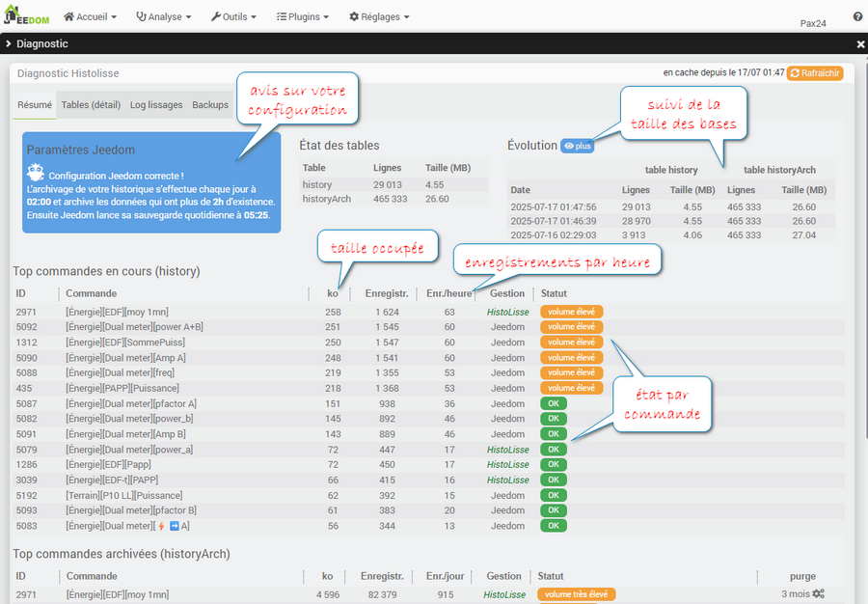
Task: Click date 2025-07-17 01:47:56 in Évolution
Action: tap(553, 207)
